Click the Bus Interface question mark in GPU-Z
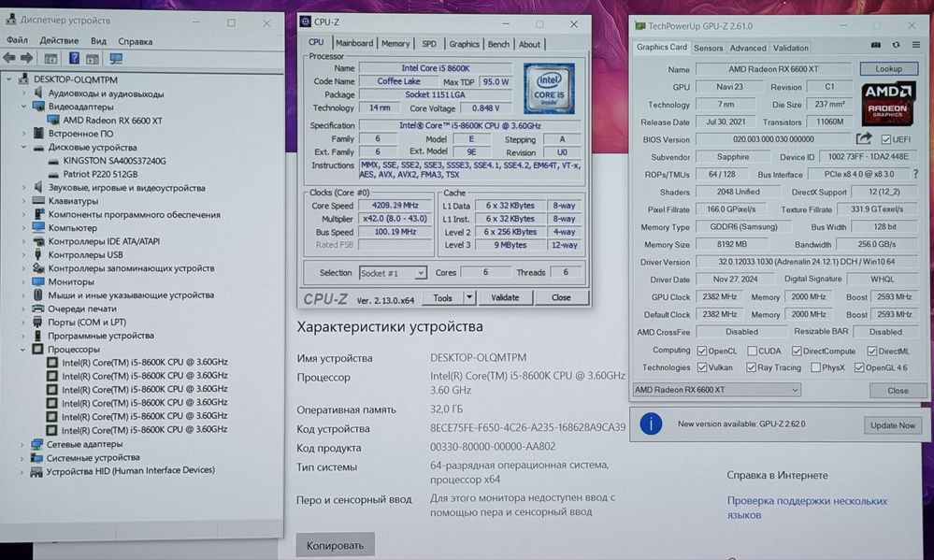This screenshot has width=934, height=560. point(916,175)
